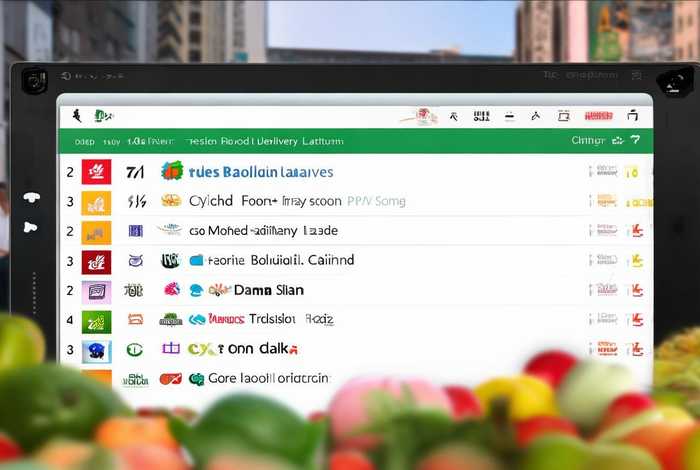The height and width of the screenshot is (470, 700).
Task: Click the red label badge in toolbar
Action: [x=599, y=116]
